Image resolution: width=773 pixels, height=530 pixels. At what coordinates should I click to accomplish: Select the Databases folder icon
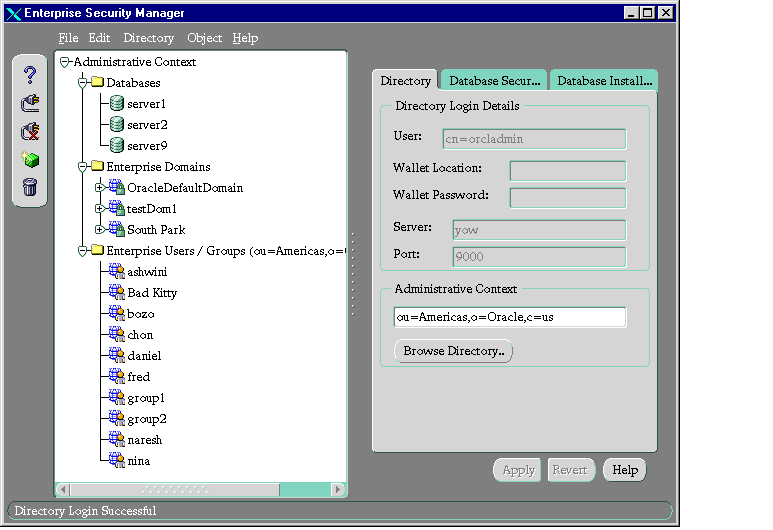click(x=98, y=83)
